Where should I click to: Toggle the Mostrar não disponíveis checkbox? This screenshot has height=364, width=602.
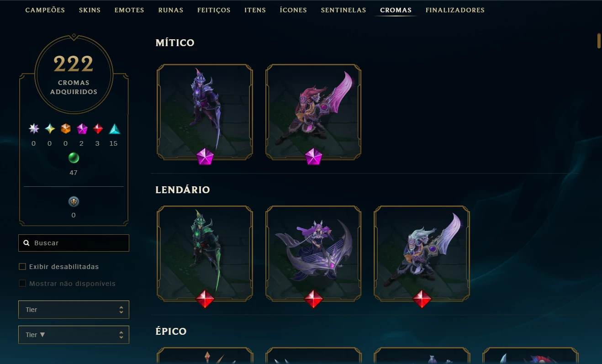(22, 284)
